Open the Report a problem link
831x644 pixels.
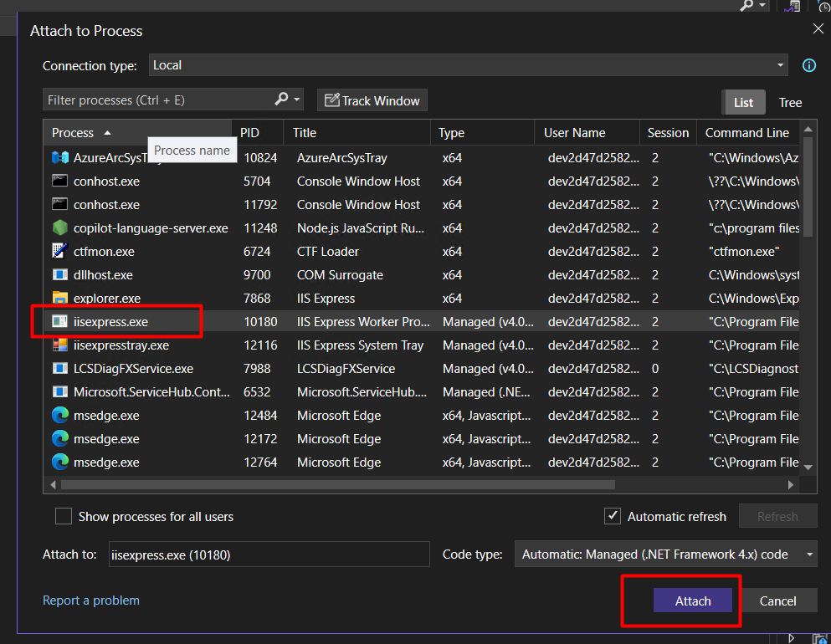tap(91, 601)
